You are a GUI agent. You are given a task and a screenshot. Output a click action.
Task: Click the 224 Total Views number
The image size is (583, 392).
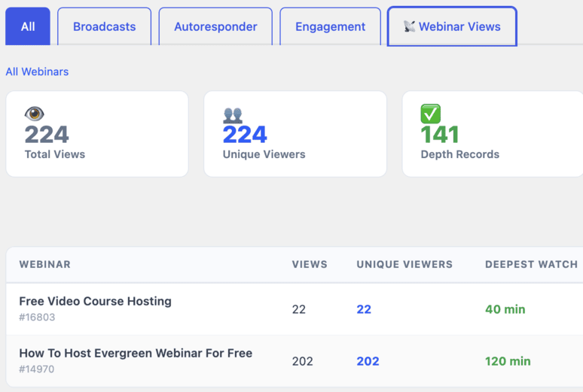(x=47, y=135)
